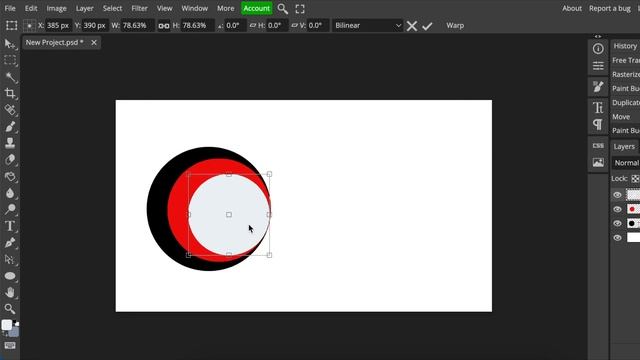The height and width of the screenshot is (360, 640).
Task: Confirm the transform with checkmark
Action: tap(427, 26)
